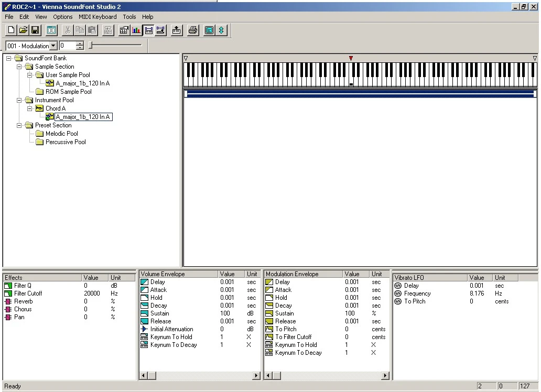Click the Volume Envelope column header
This screenshot has height=392, width=541.
point(178,274)
